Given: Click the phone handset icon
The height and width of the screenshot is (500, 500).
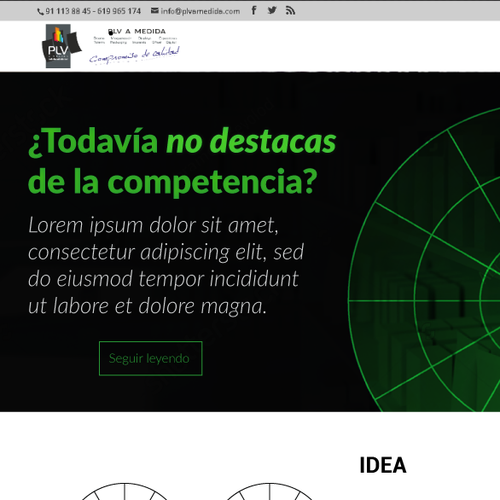Looking at the screenshot, I should coord(40,12).
